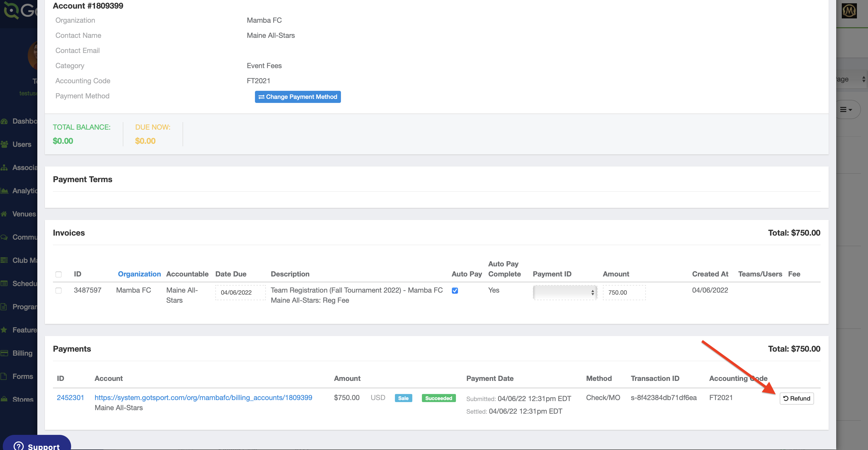The image size is (868, 450).
Task: Click the Event Fees category value
Action: coord(264,66)
